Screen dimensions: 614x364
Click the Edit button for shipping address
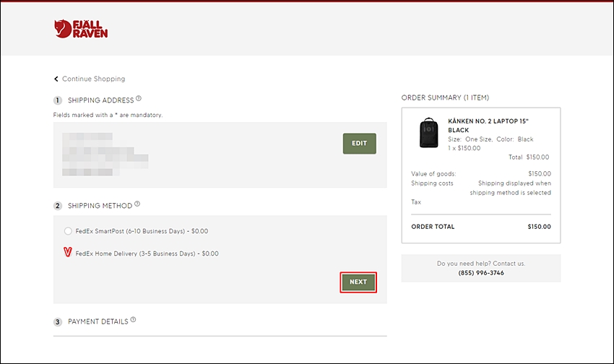pos(360,143)
